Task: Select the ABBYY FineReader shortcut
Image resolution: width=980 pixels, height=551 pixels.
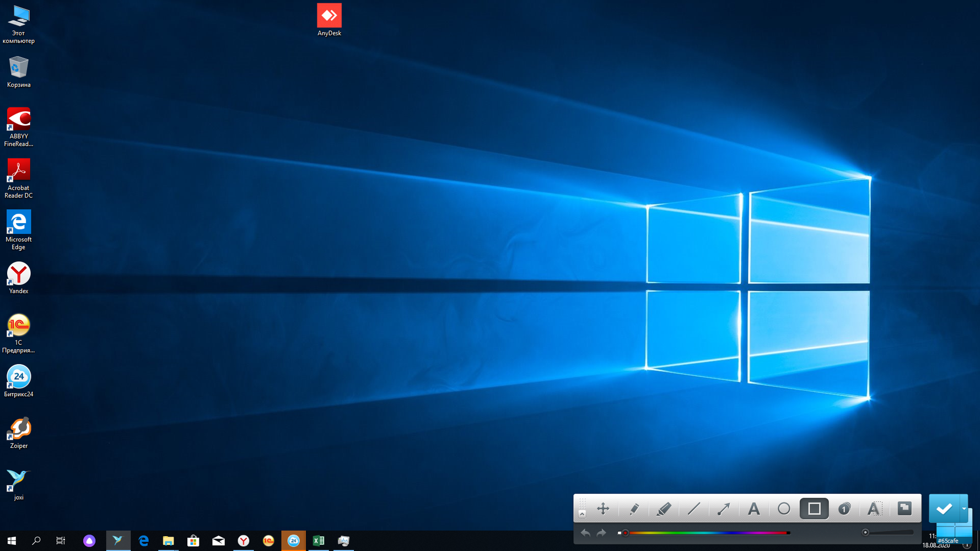Action: pos(19,127)
